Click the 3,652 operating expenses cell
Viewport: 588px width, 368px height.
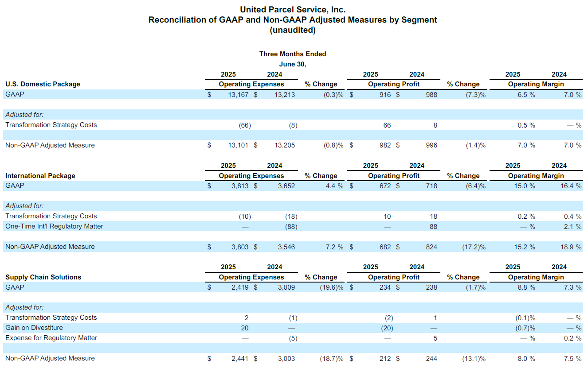[286, 186]
